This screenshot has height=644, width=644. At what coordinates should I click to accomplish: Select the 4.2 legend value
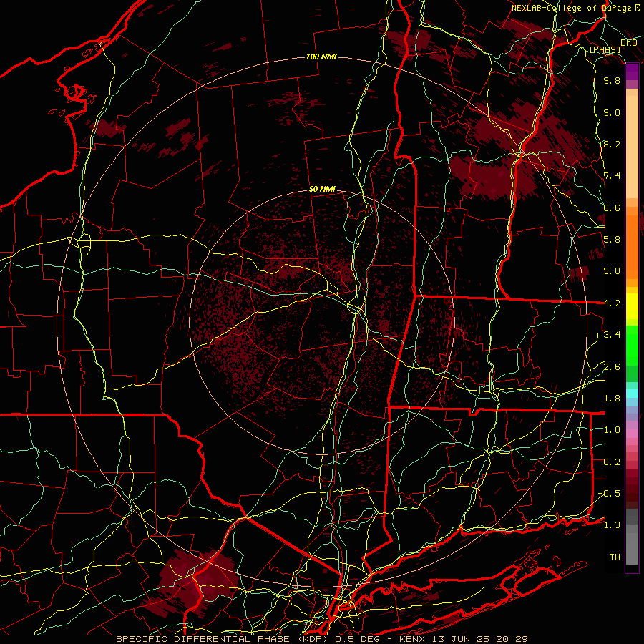pyautogui.click(x=612, y=303)
